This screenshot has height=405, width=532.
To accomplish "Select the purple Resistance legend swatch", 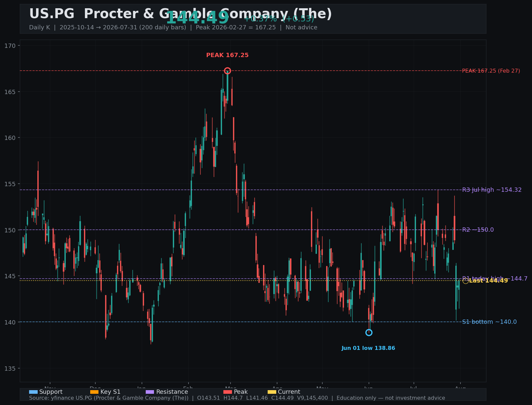I will (x=150, y=392).
